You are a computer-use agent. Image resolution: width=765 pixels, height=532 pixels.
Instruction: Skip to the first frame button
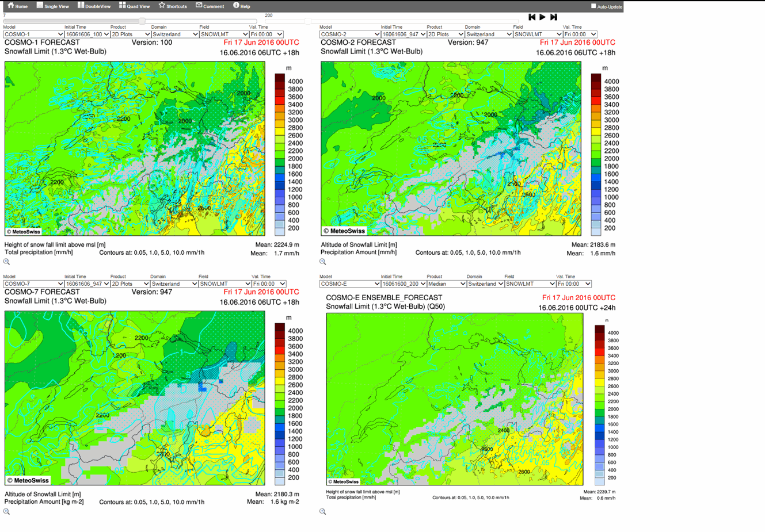click(x=532, y=17)
